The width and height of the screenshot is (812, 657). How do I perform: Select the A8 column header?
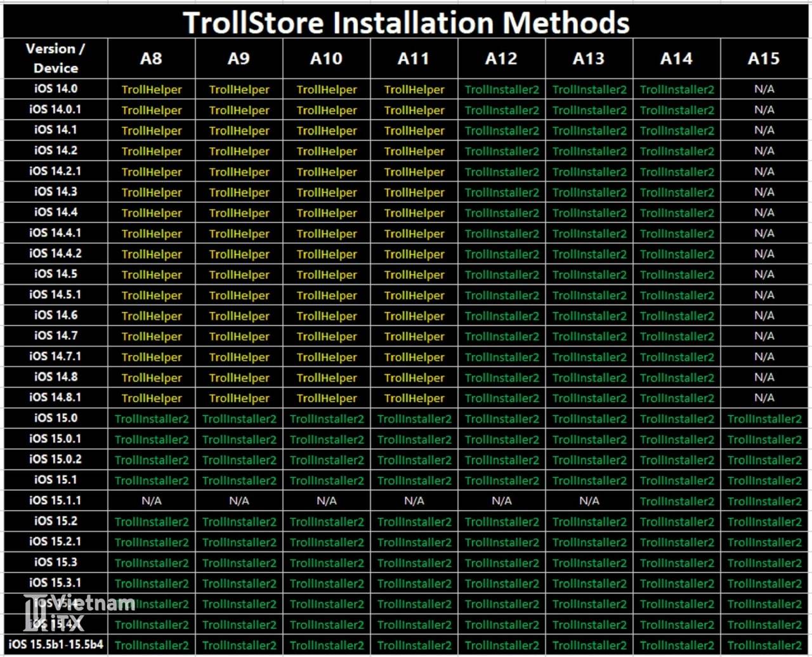point(151,58)
